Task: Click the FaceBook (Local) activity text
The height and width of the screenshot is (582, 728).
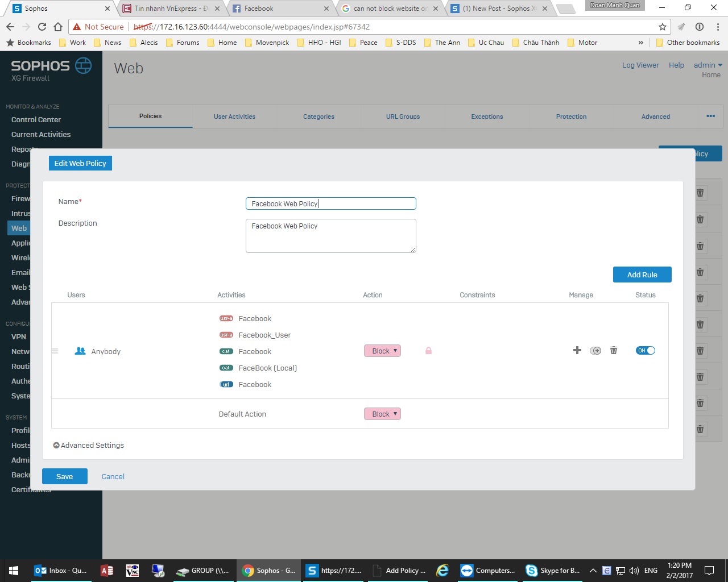Action: [x=268, y=368]
